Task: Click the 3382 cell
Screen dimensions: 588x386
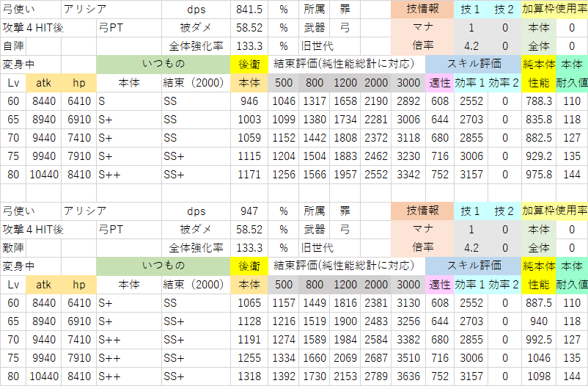Action: tap(408, 340)
